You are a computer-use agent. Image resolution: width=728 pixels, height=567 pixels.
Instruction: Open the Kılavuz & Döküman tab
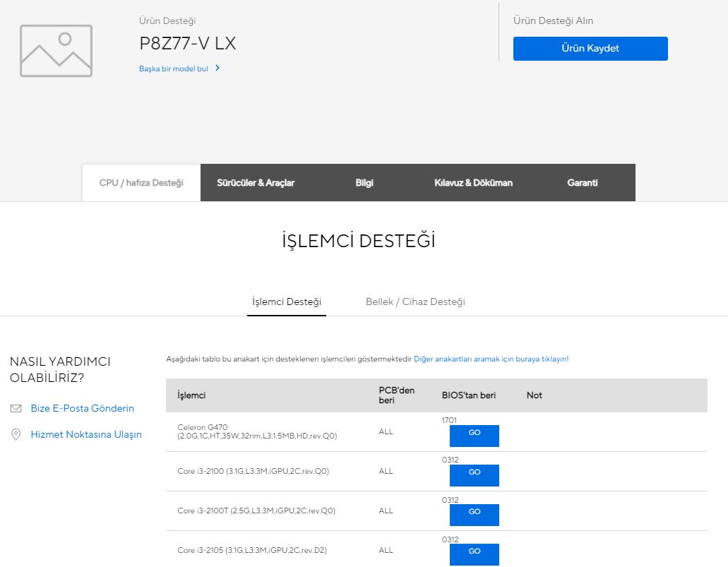tap(473, 182)
